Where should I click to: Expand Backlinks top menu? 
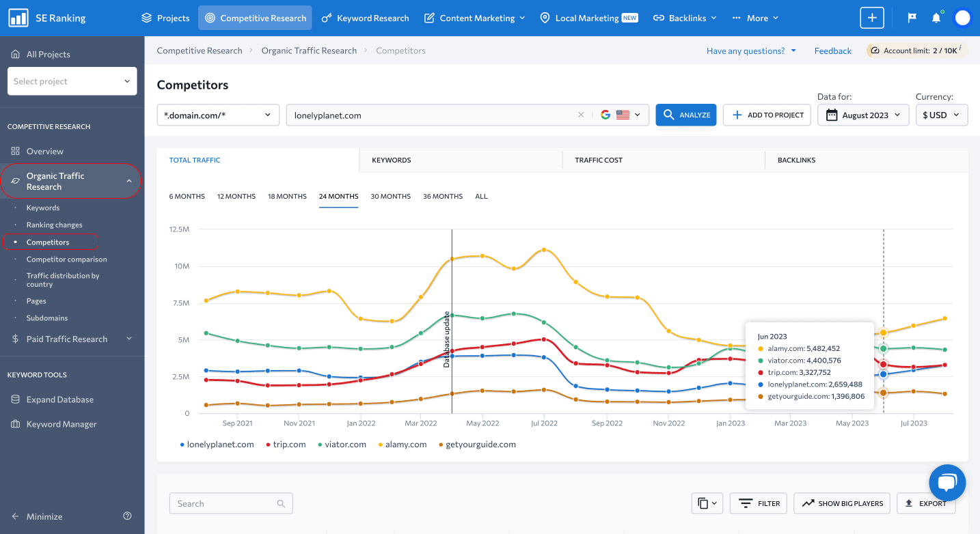pyautogui.click(x=685, y=18)
